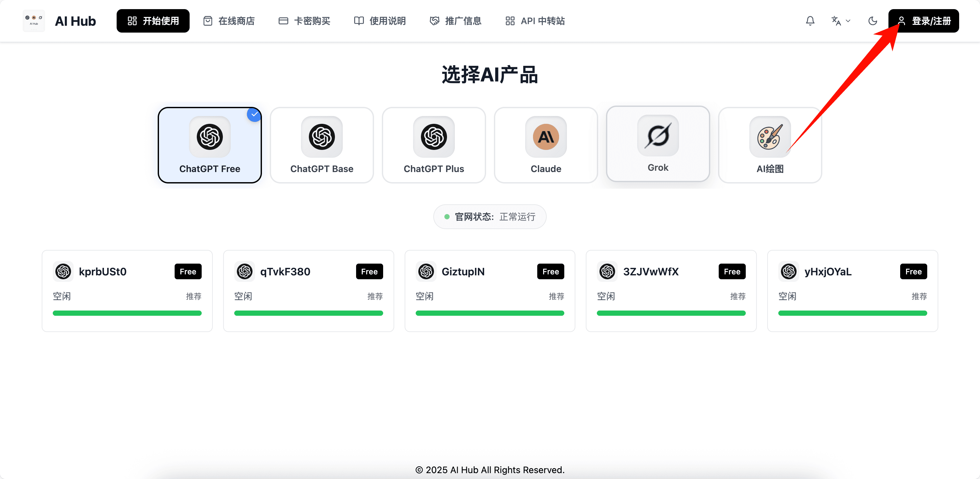Toggle dark mode moon icon

(872, 21)
